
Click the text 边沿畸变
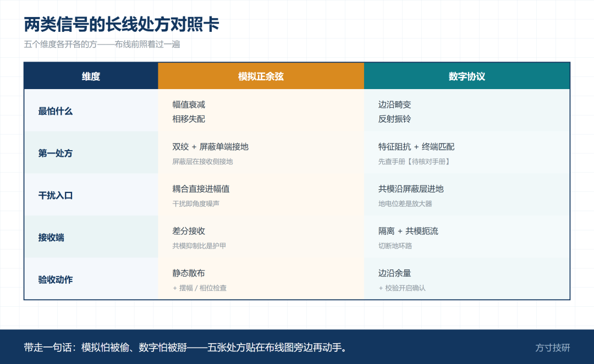coord(395,104)
